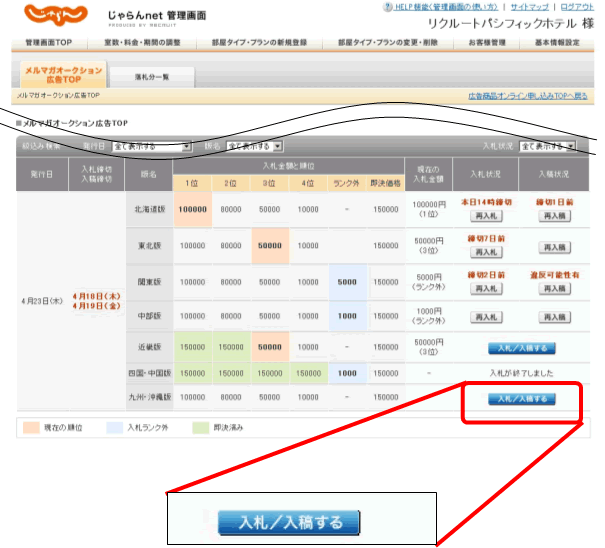Image resolution: width=605 pixels, height=548 pixels.
Task: Click 5000 in 関東版 ランク外 cell
Action: pos(347,282)
